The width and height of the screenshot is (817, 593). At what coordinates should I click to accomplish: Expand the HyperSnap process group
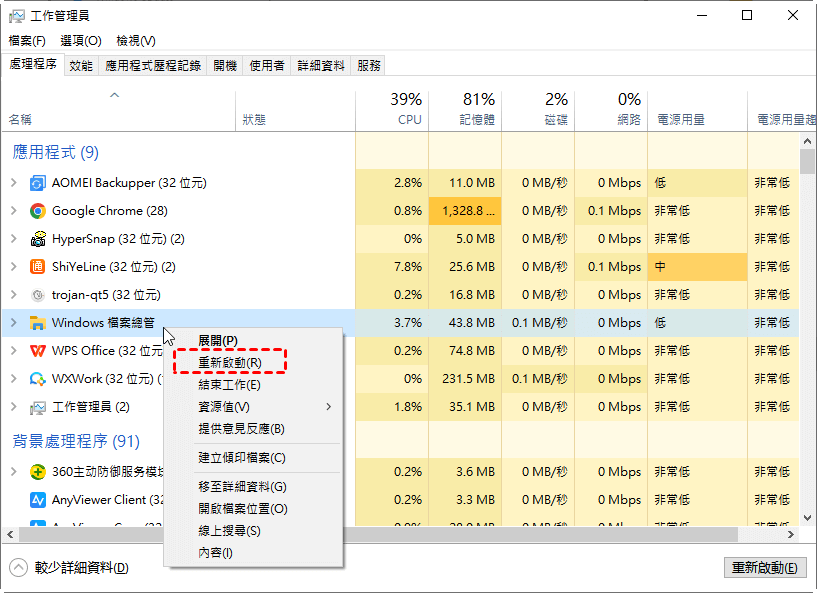(x=14, y=239)
